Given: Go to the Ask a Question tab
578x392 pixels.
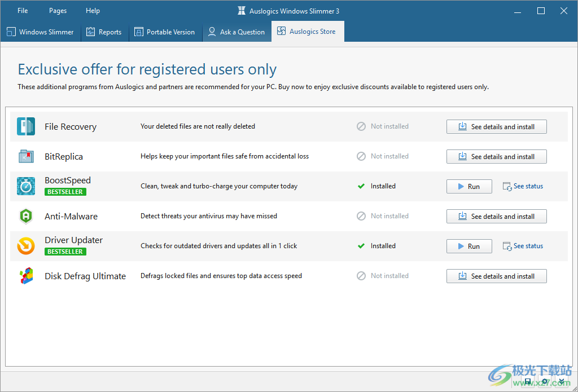Looking at the screenshot, I should tap(237, 32).
